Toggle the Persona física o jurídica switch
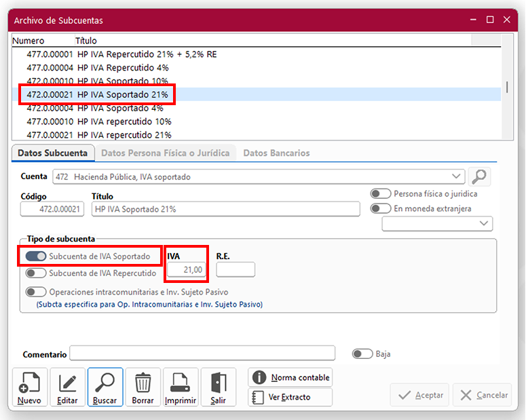The height and width of the screenshot is (420, 528). point(381,194)
